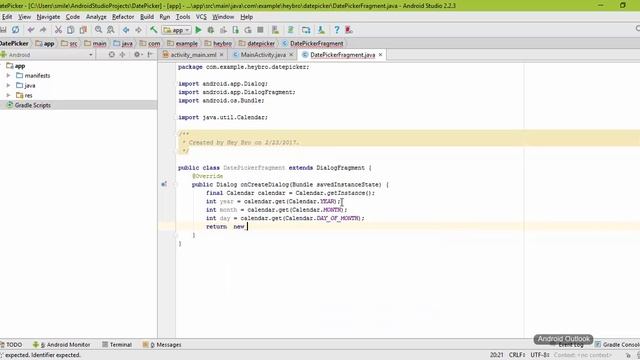
Task: Open the Terminal tool window
Action: click(117, 344)
